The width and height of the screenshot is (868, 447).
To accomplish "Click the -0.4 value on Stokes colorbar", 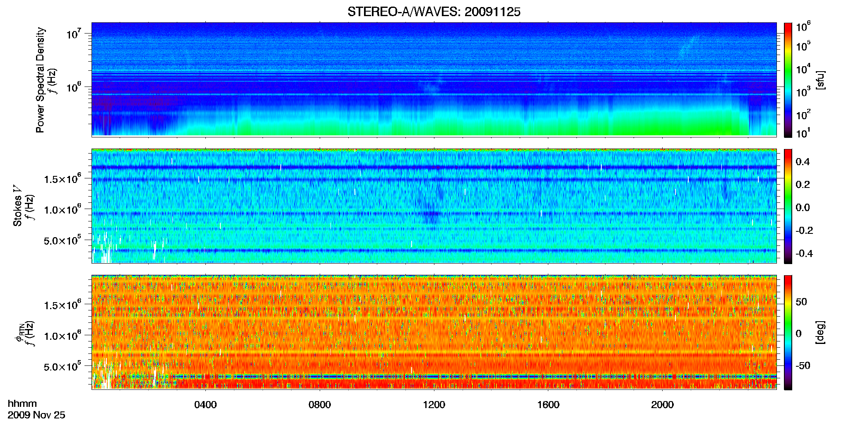I will (x=804, y=254).
